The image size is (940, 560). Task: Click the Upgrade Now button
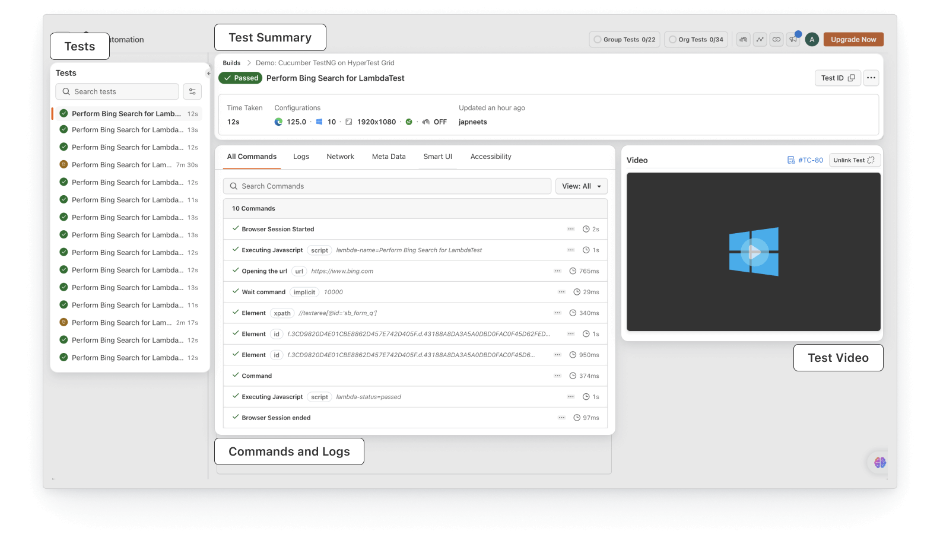coord(853,40)
